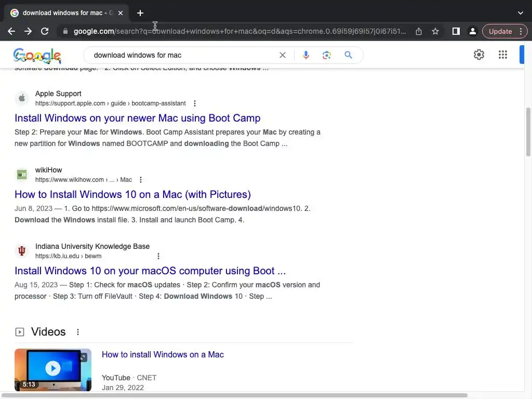Viewport: 532px width, 399px height.
Task: Click the 'Jan 29, 2022' video date
Action: 123,388
